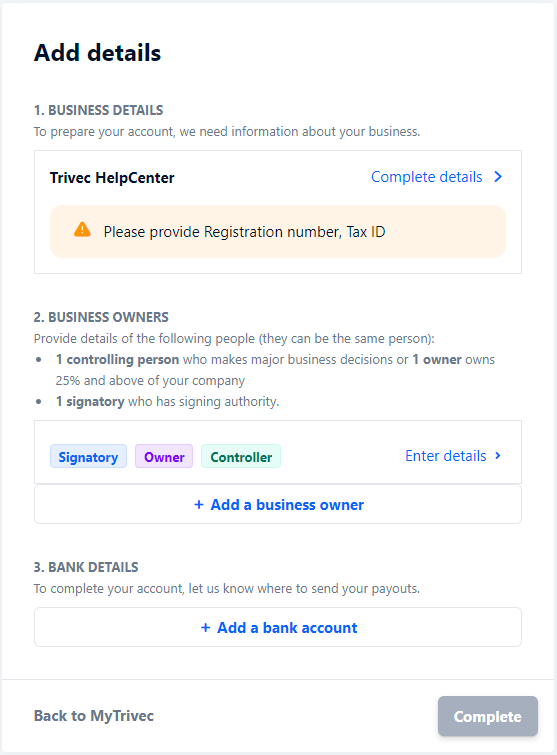Image resolution: width=557 pixels, height=755 pixels.
Task: Click the plus icon for bank account
Action: point(206,628)
